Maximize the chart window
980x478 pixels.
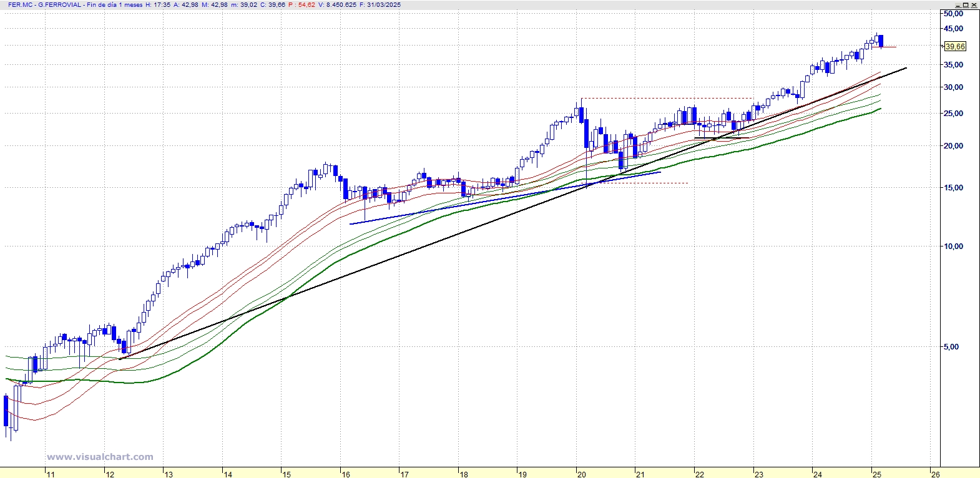967,4
